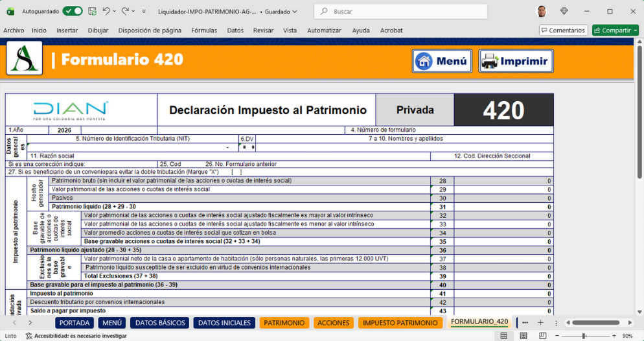
Task: Toggle the Autoguardado switch
Action: coord(73,12)
